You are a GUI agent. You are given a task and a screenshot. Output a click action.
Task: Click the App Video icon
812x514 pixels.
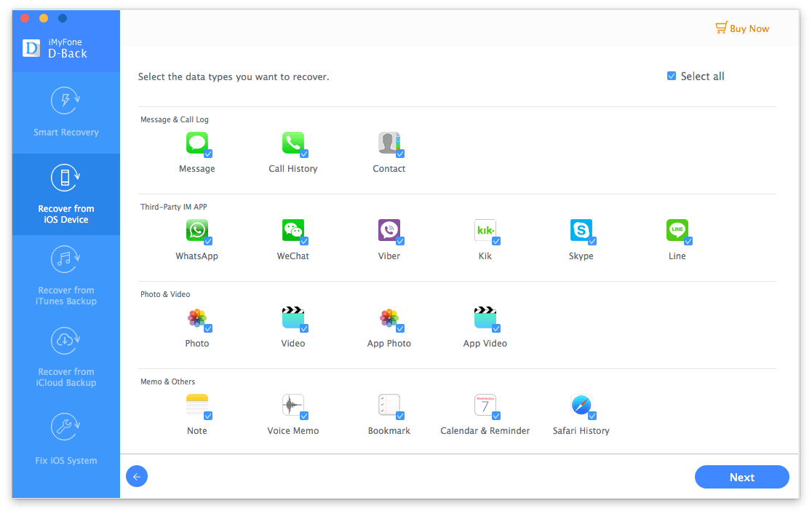[x=485, y=317]
